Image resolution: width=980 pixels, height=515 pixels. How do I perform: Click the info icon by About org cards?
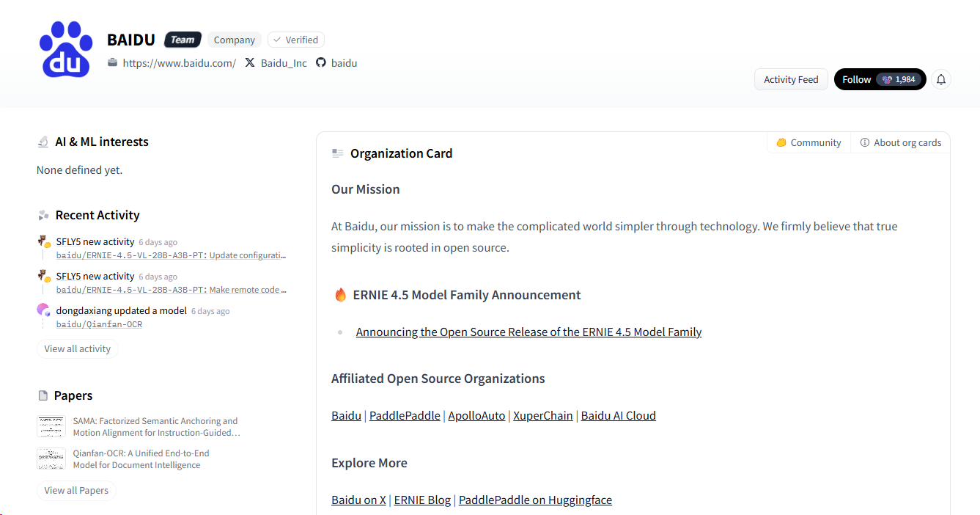tap(865, 143)
